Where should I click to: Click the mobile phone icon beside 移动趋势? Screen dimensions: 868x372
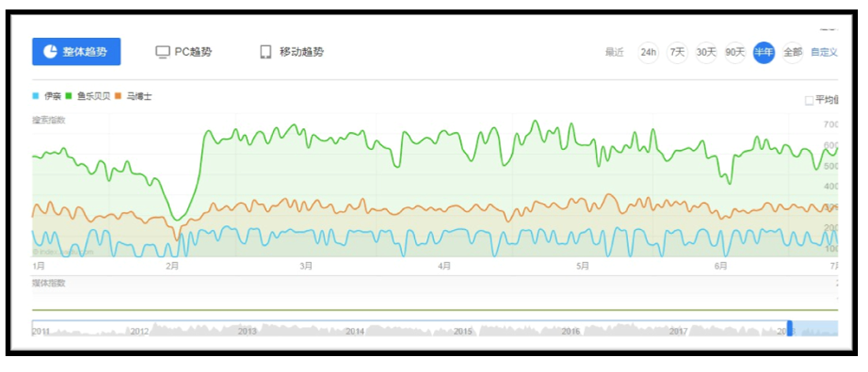(266, 52)
